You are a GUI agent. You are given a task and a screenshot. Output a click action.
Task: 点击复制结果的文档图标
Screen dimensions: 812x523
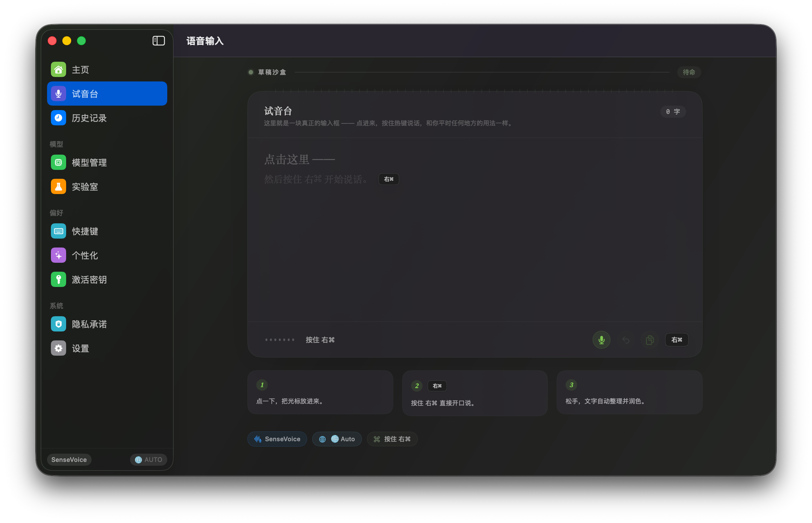(x=650, y=340)
